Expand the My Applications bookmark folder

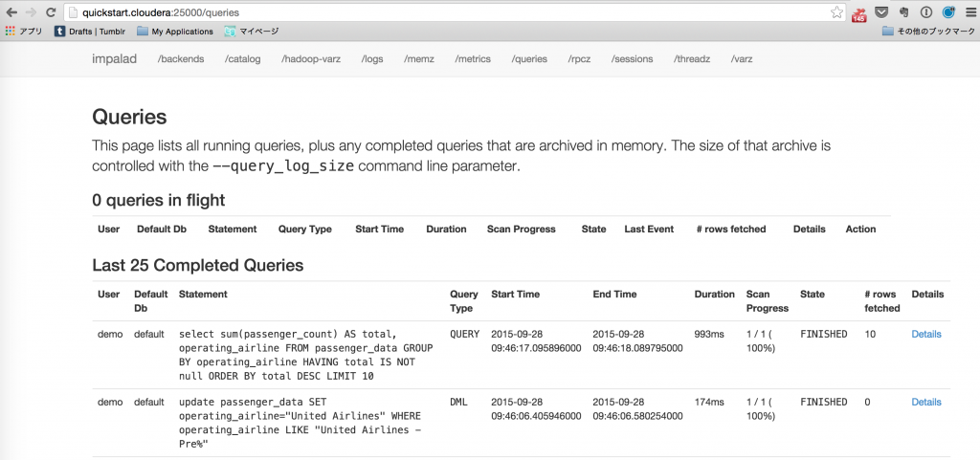pos(175,31)
